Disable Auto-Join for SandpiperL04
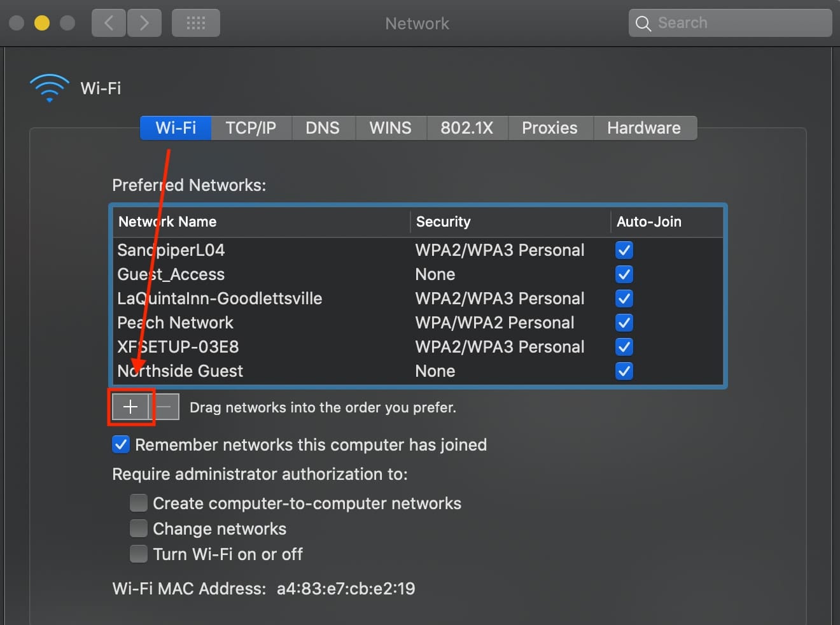 [624, 250]
